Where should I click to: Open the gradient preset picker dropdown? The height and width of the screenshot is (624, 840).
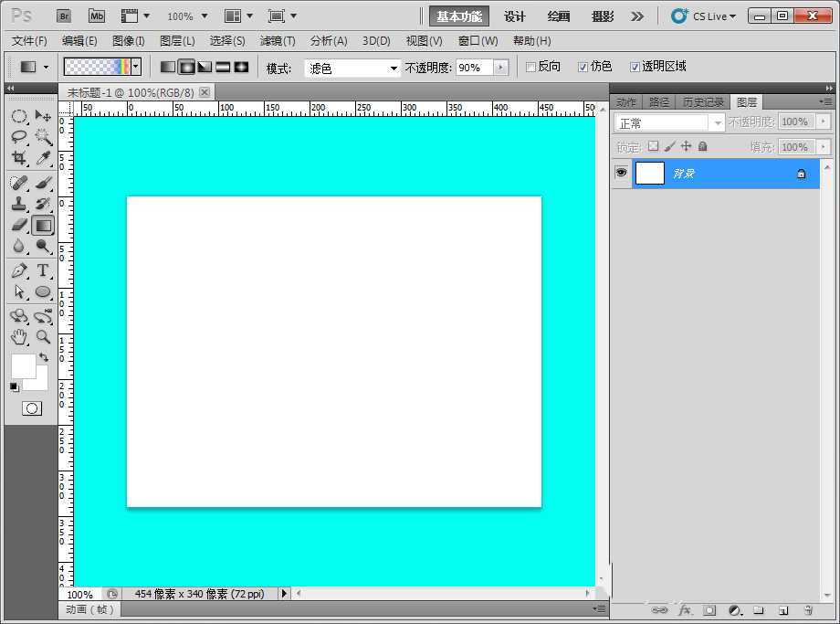[134, 66]
